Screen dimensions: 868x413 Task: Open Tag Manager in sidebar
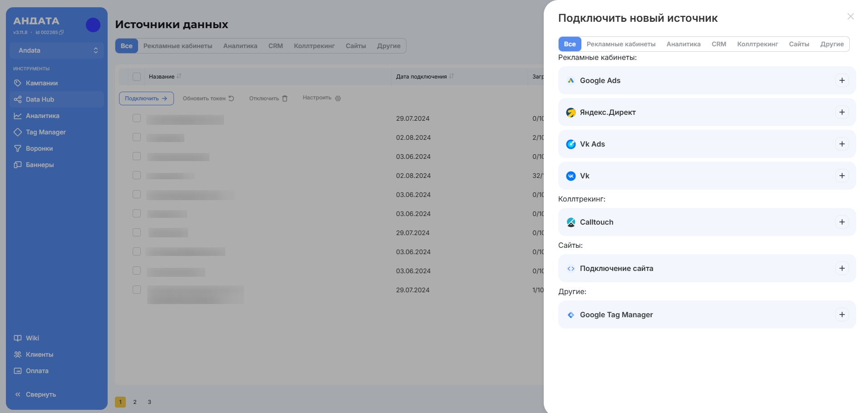[57, 132]
